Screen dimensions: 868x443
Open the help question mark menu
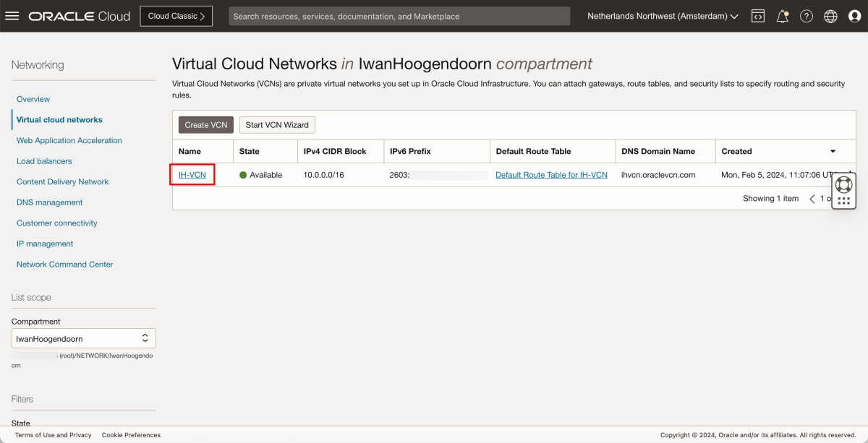coord(806,15)
